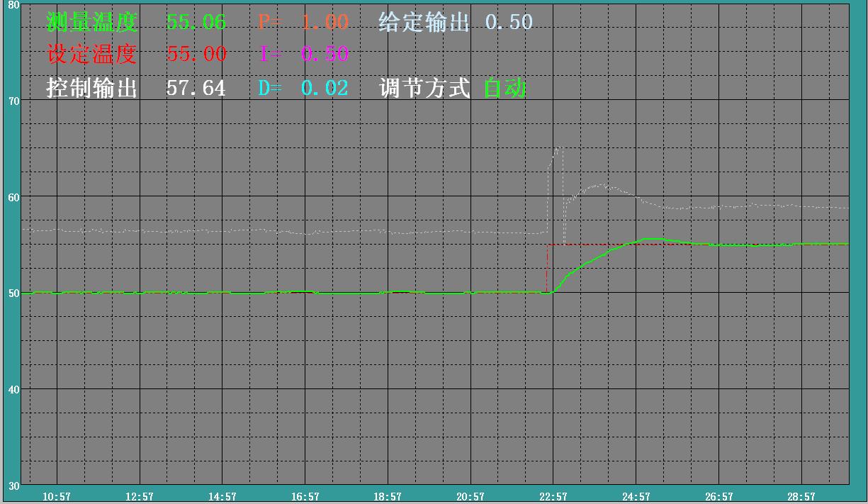The width and height of the screenshot is (868, 504).
Task: Click the white 控制输出 label
Action: [x=91, y=88]
